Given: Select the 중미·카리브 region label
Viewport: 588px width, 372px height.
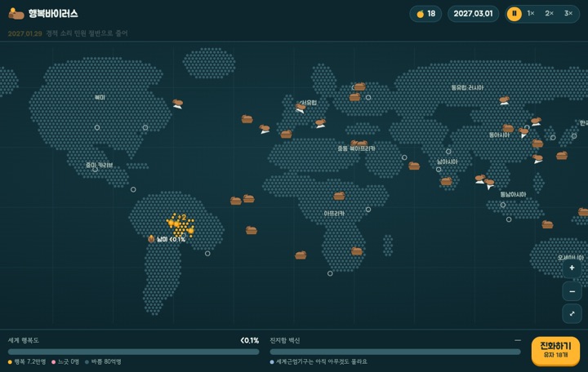Looking at the screenshot, I should click(100, 165).
